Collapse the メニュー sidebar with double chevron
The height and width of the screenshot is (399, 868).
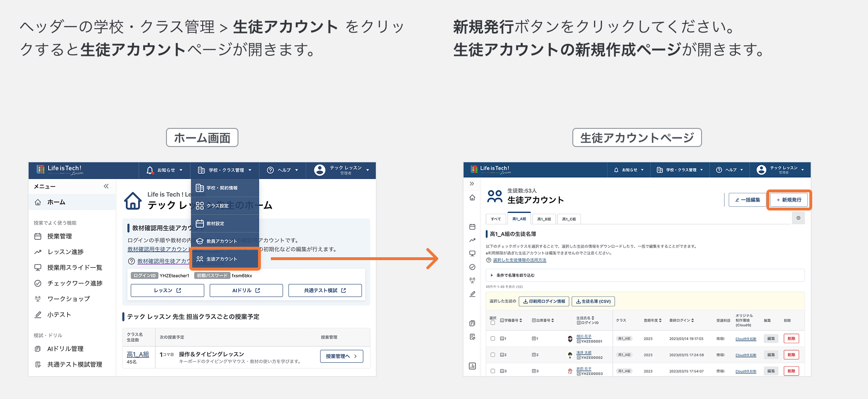106,186
